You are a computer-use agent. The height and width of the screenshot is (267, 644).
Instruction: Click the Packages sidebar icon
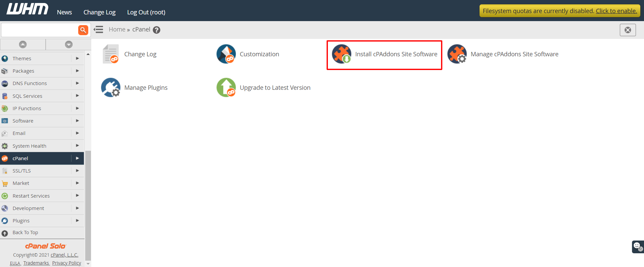tap(5, 71)
